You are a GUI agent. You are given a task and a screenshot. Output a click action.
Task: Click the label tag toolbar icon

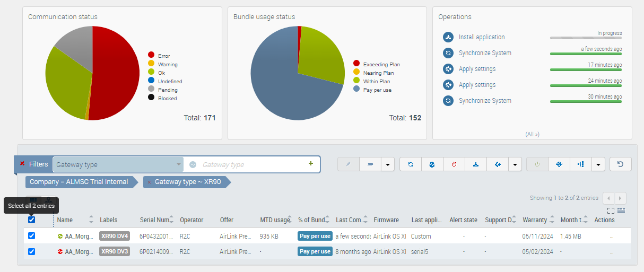click(370, 164)
